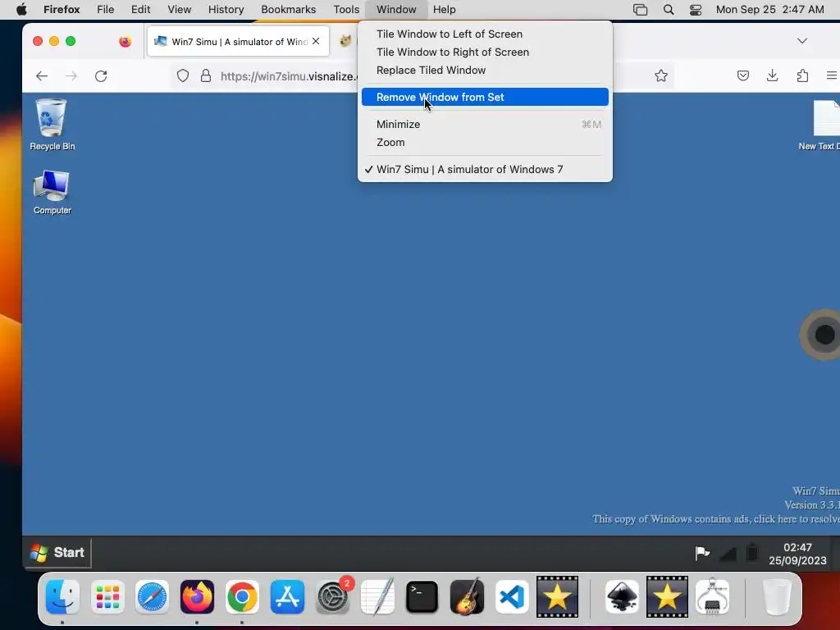Screen dimensions: 840x630
Task: Click the Win7 taskbar clock 02:47
Action: click(797, 554)
